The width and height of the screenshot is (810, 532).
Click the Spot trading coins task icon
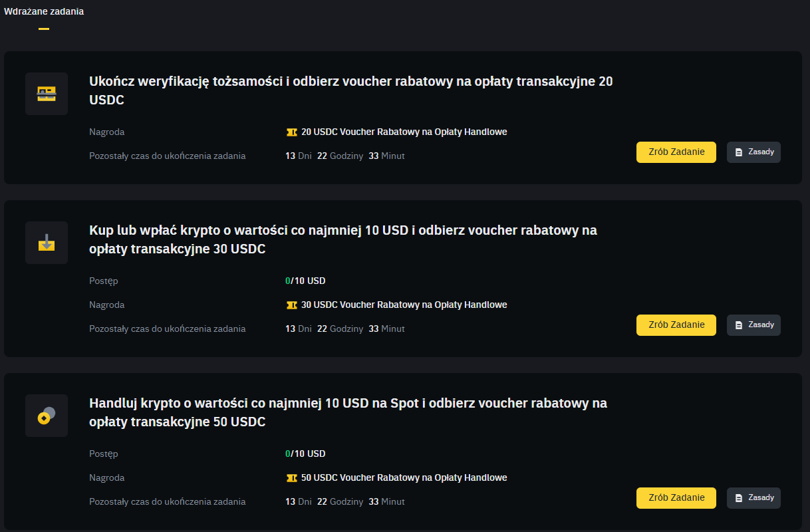pyautogui.click(x=47, y=416)
